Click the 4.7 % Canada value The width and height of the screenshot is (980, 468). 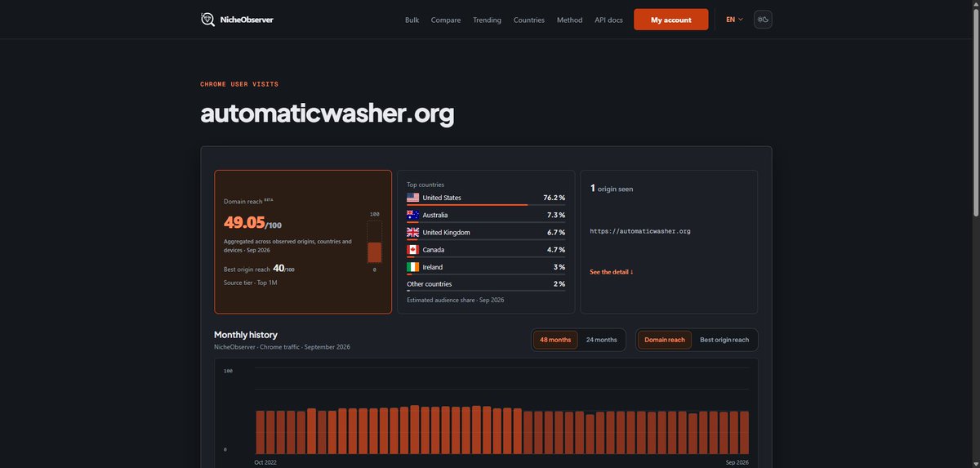tap(556, 249)
